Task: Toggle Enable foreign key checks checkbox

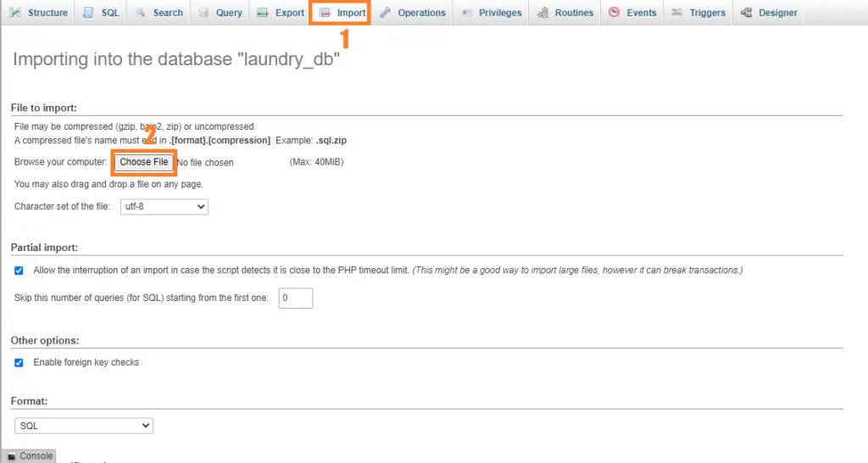Action: [x=19, y=362]
